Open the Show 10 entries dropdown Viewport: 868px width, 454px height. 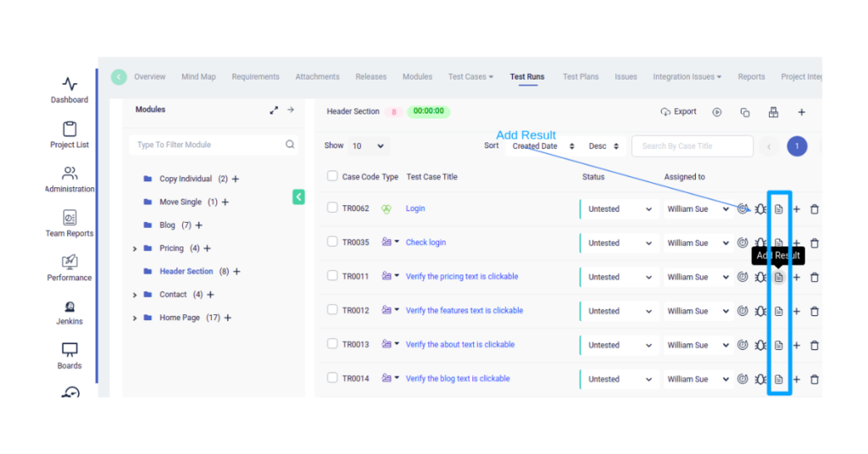[368, 146]
